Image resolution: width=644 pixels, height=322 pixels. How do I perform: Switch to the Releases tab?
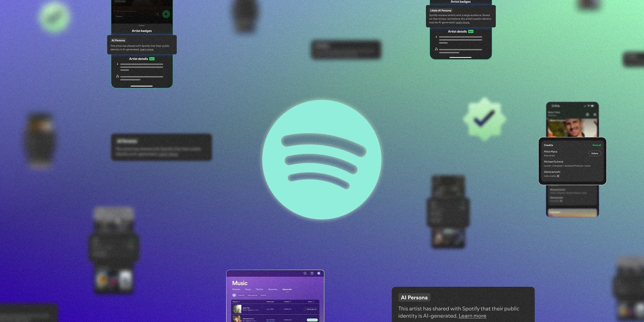(236, 289)
